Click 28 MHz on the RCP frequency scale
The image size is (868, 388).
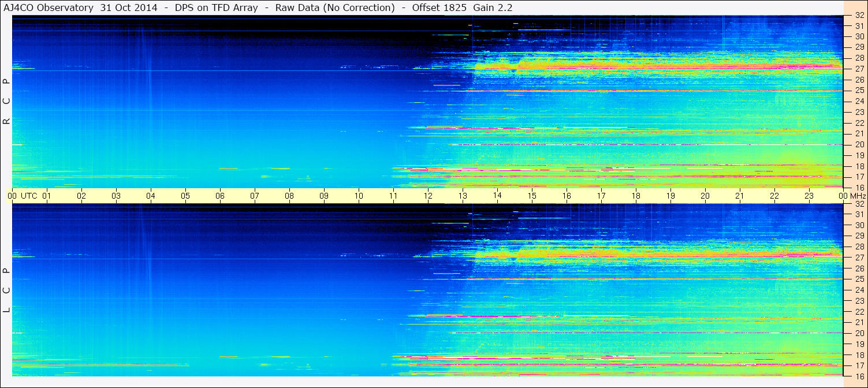(x=859, y=58)
